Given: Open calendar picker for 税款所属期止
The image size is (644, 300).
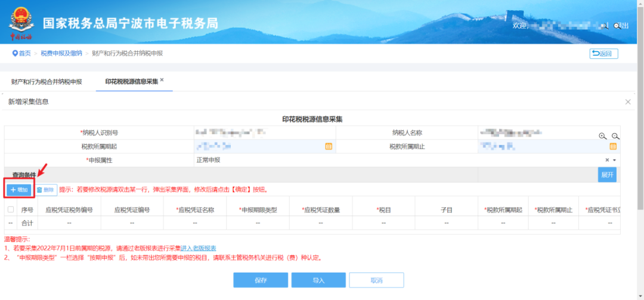Looking at the screenshot, I should click(x=612, y=146).
